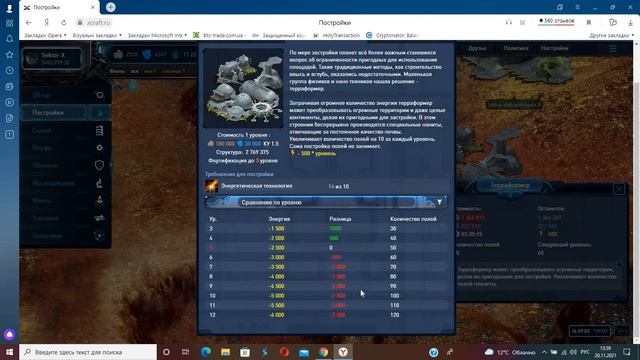
Task: Select the level 12 comparison row
Action: click(x=326, y=315)
